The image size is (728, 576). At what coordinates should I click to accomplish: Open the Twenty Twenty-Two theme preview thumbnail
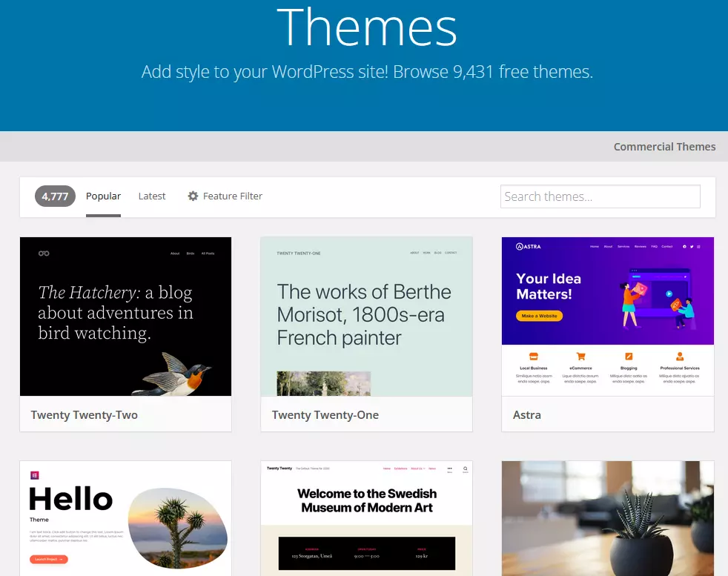125,317
